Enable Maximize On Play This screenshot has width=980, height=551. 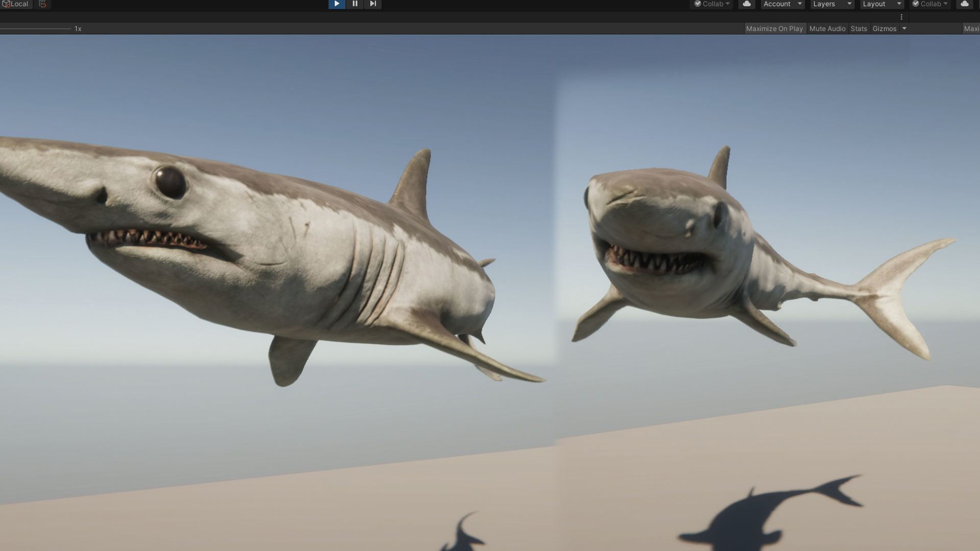(x=774, y=29)
